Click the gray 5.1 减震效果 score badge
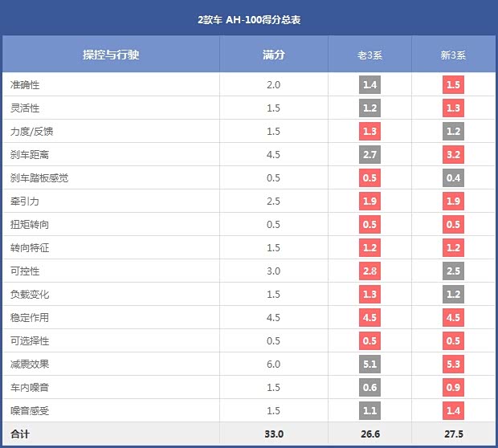The image size is (498, 448). (369, 365)
